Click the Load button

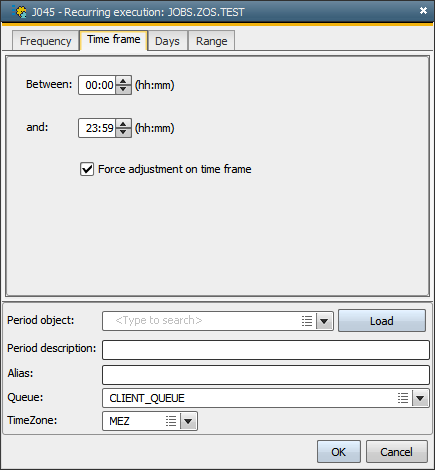[x=382, y=321]
